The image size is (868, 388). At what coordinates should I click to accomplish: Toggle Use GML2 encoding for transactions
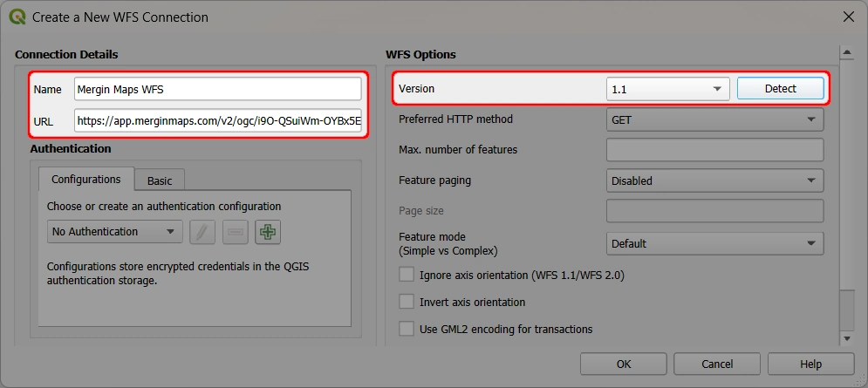407,329
